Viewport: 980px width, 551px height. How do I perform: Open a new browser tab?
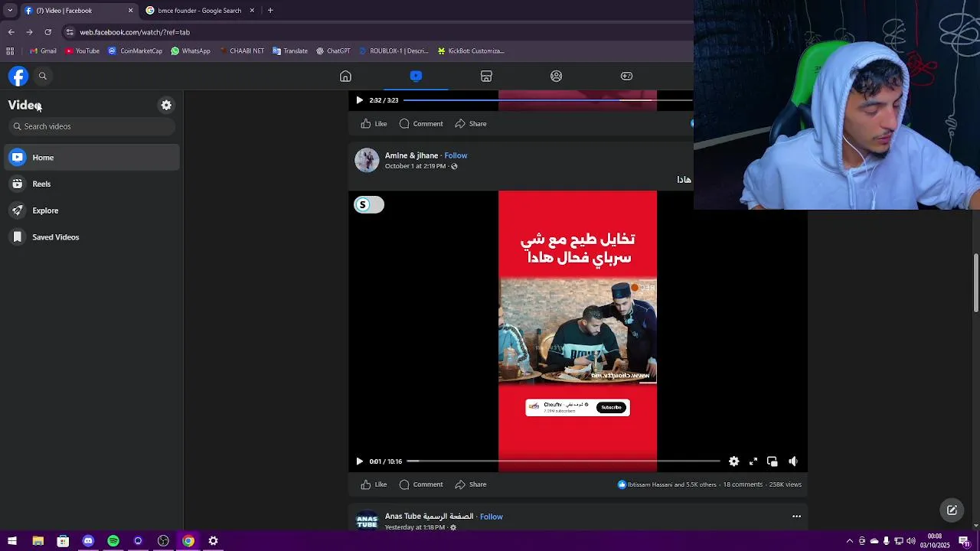[x=270, y=11]
